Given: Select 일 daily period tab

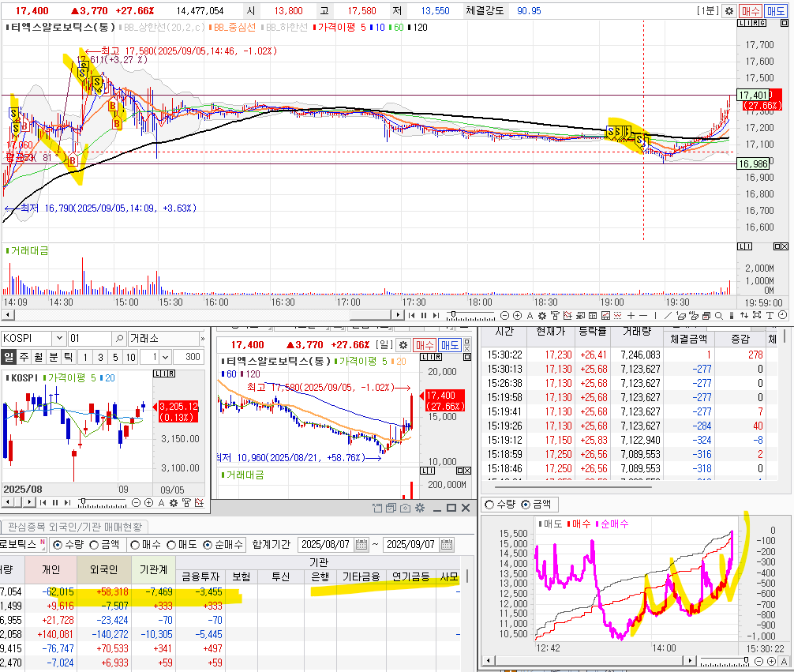Looking at the screenshot, I should point(9,357).
